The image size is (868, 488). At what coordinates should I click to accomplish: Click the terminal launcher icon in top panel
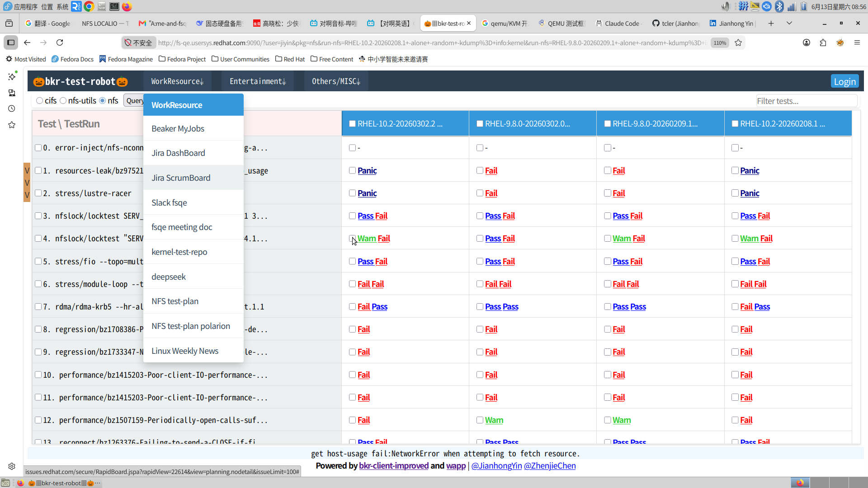tap(114, 6)
